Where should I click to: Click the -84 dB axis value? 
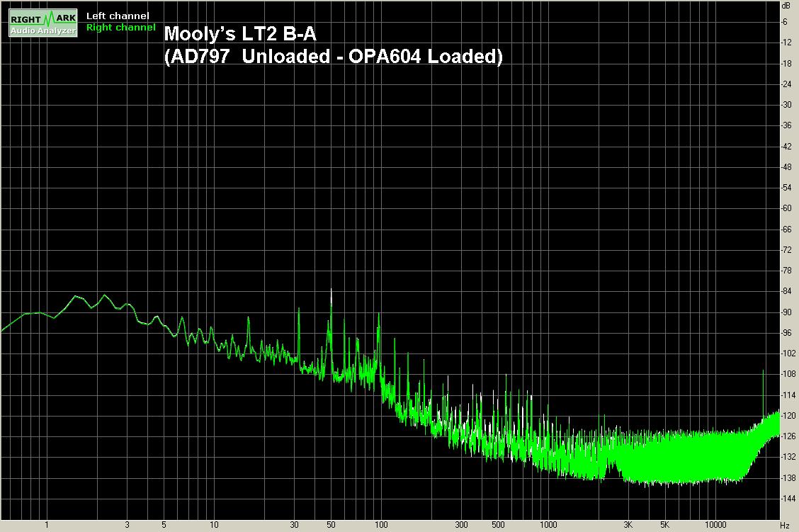point(786,291)
